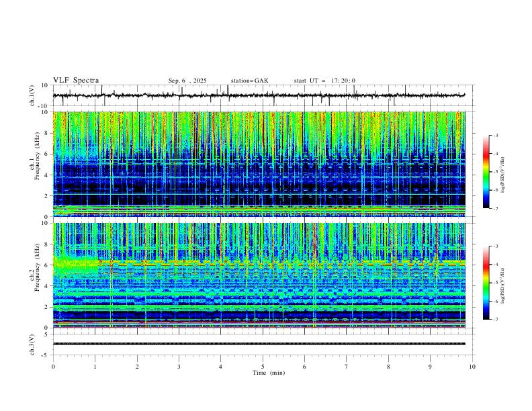Click the "ch.3(V)" axis label

tap(32, 345)
